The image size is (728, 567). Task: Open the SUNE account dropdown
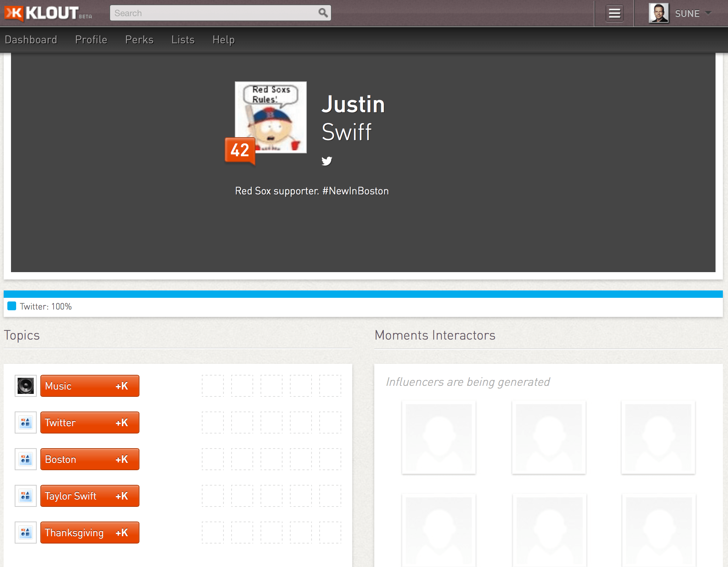pos(691,13)
